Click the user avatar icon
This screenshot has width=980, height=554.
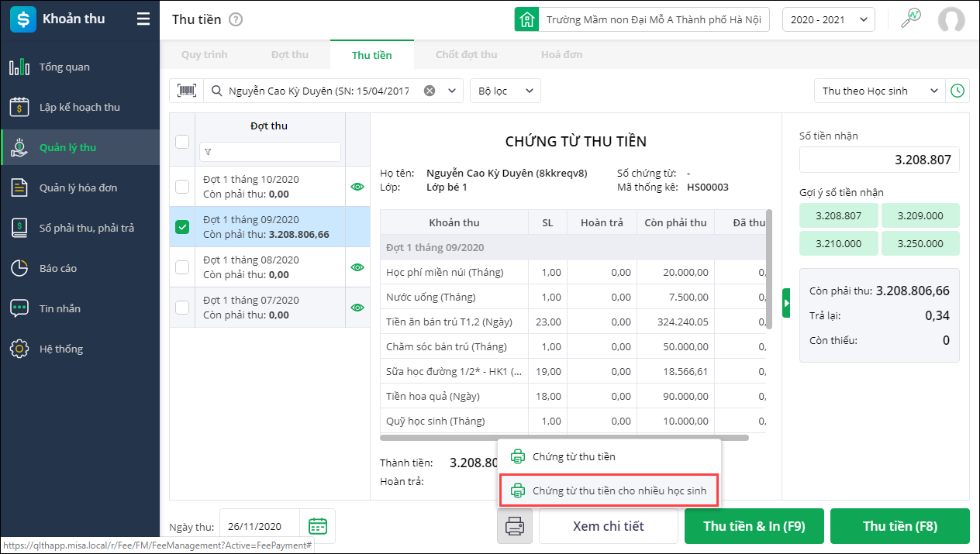(x=951, y=19)
